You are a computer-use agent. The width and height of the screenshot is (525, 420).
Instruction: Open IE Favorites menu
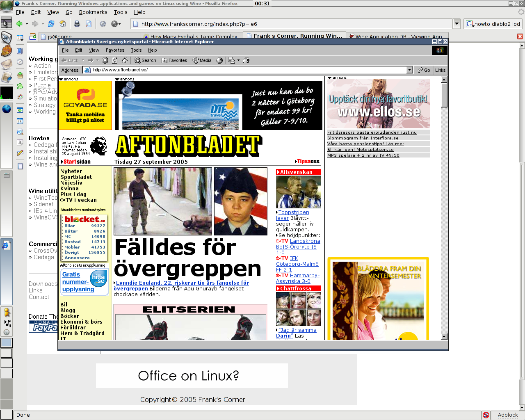click(x=115, y=50)
